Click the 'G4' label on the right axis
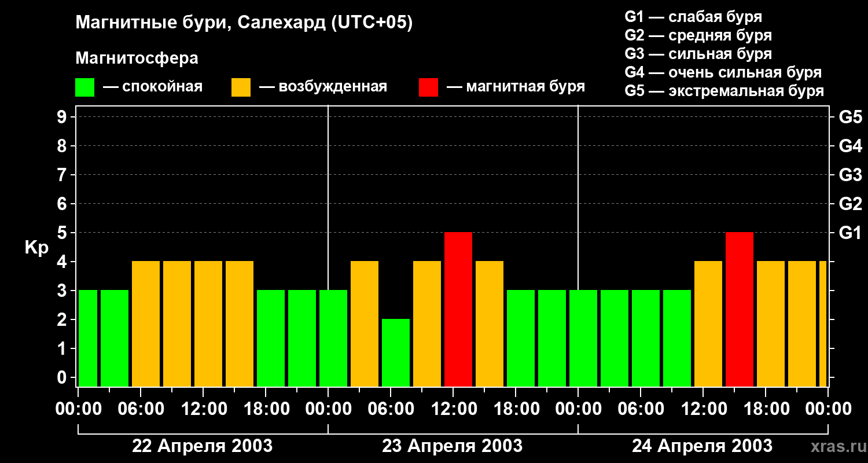868x463 pixels. 850,146
